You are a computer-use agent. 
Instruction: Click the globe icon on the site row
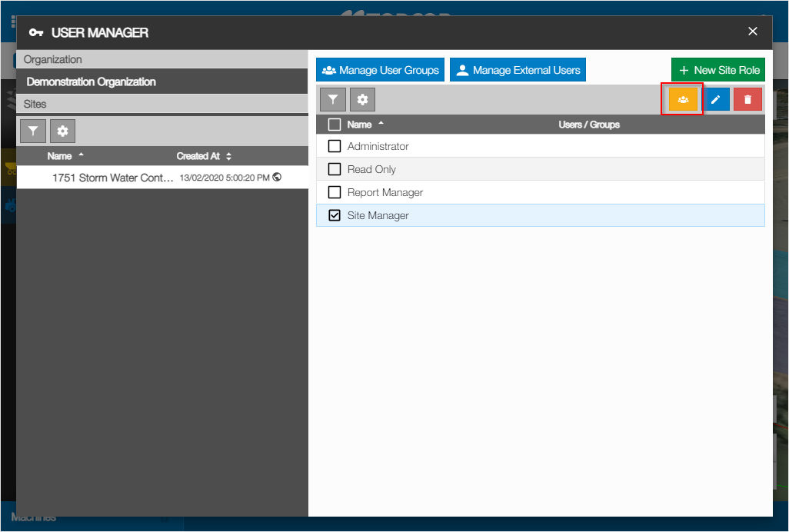coord(277,177)
